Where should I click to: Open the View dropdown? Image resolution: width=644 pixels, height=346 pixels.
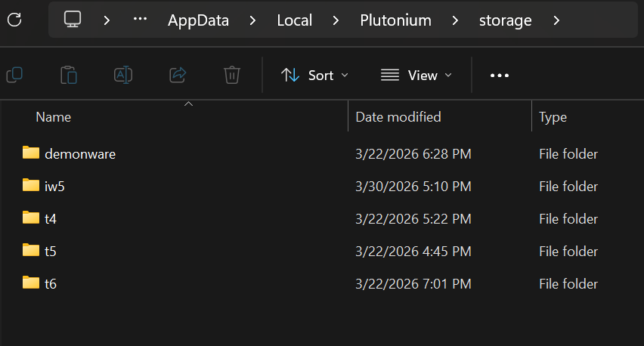(x=416, y=75)
